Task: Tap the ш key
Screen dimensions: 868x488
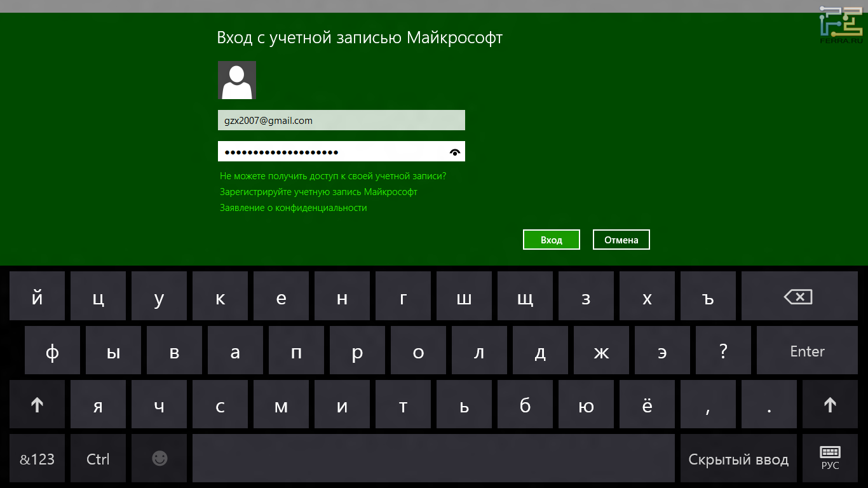Action: [x=464, y=296]
